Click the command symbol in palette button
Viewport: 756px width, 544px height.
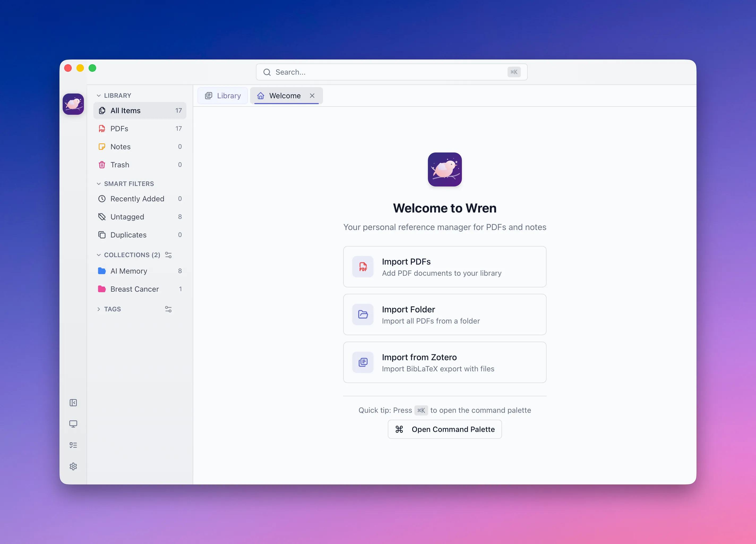(x=399, y=429)
